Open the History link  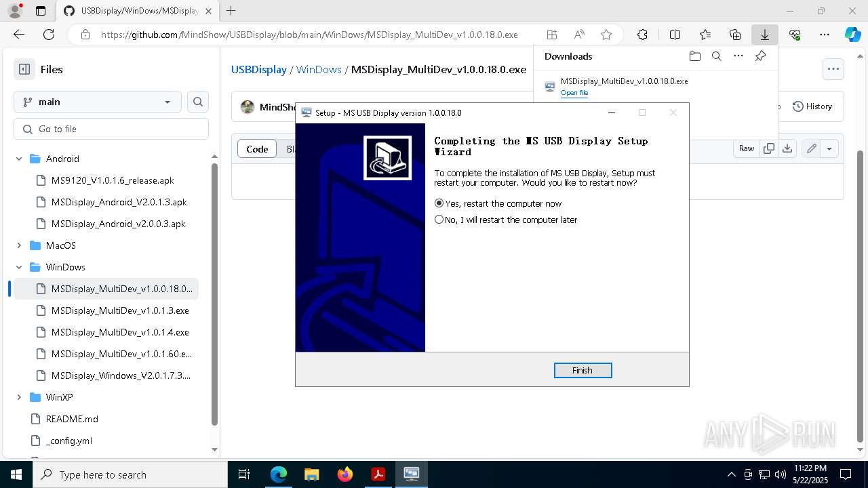pyautogui.click(x=812, y=106)
